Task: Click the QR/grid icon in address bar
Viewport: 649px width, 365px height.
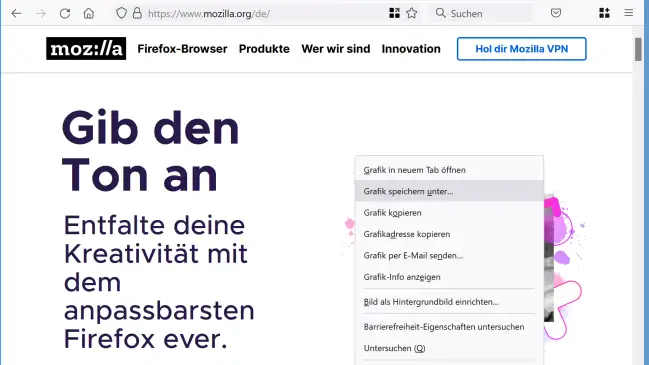Action: pos(394,13)
